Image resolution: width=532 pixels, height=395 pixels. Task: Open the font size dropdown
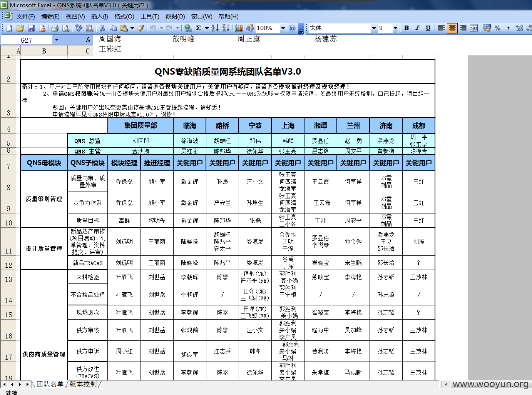[395, 28]
